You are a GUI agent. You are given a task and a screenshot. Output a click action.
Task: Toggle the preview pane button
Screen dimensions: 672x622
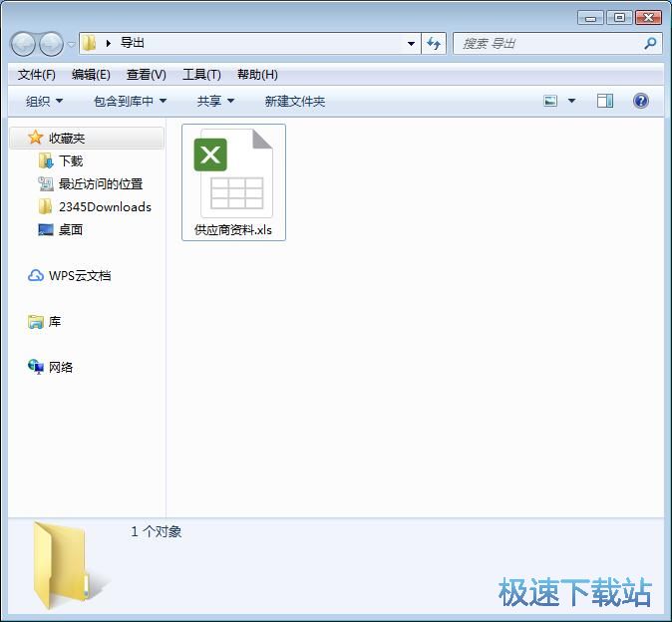click(x=605, y=101)
